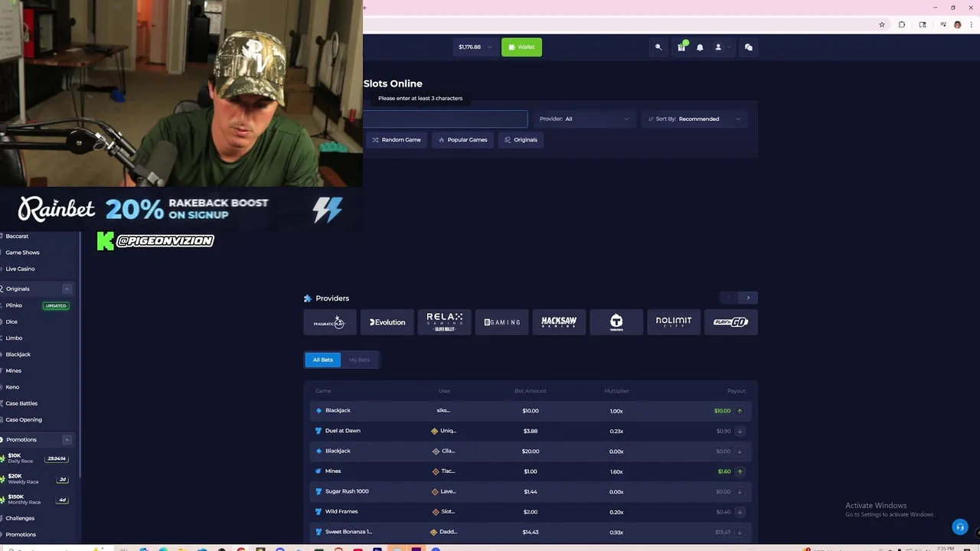Open Plinko from the sidebar
This screenshot has height=551, width=980.
(14, 305)
